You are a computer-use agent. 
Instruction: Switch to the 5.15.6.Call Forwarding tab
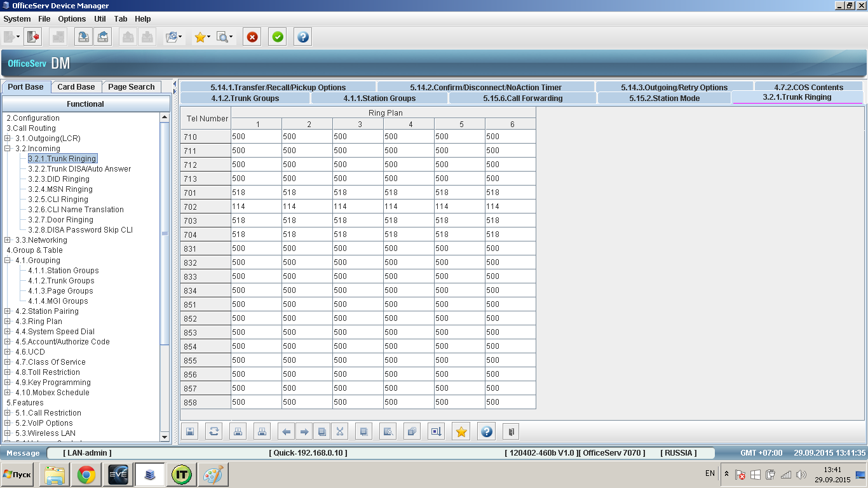522,98
